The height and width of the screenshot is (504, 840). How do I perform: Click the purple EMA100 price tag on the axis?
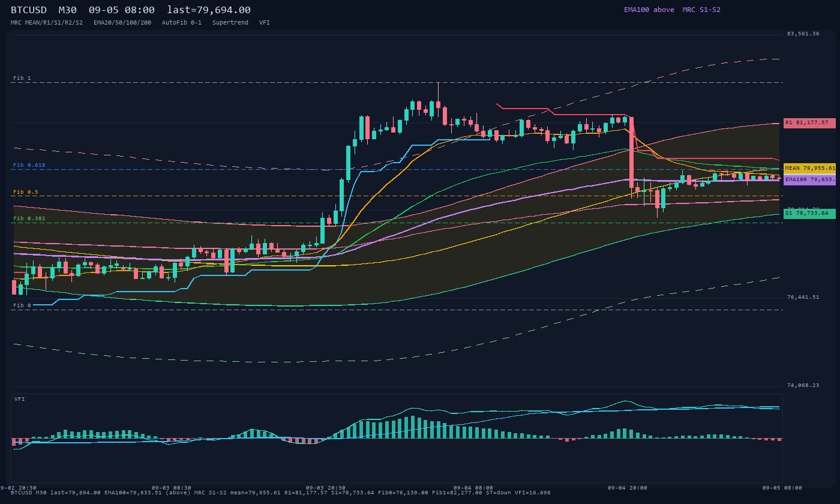809,179
